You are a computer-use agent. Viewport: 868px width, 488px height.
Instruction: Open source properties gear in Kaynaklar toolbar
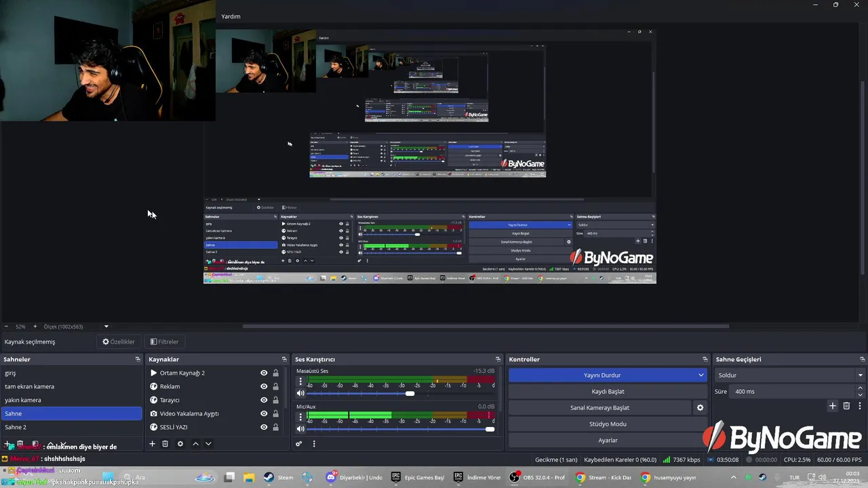180,444
